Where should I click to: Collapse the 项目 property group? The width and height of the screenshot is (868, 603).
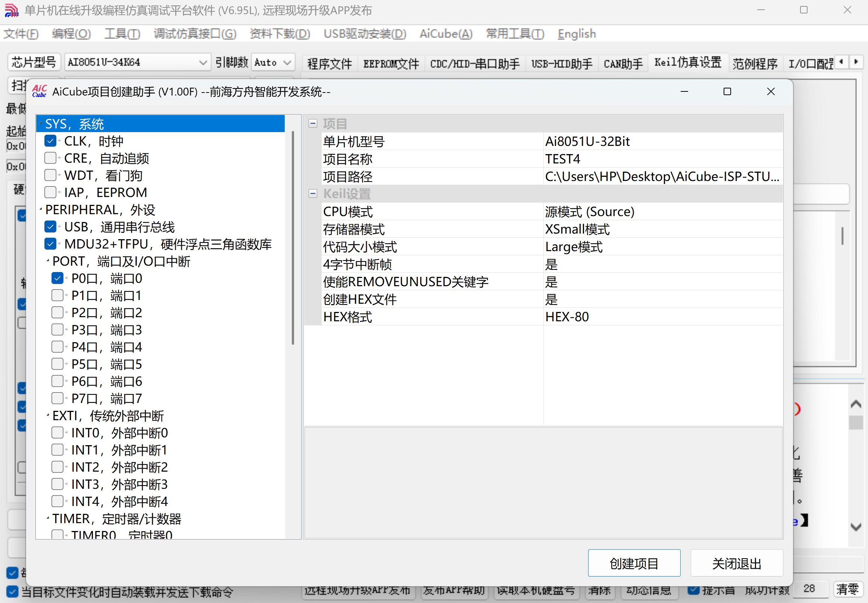313,124
